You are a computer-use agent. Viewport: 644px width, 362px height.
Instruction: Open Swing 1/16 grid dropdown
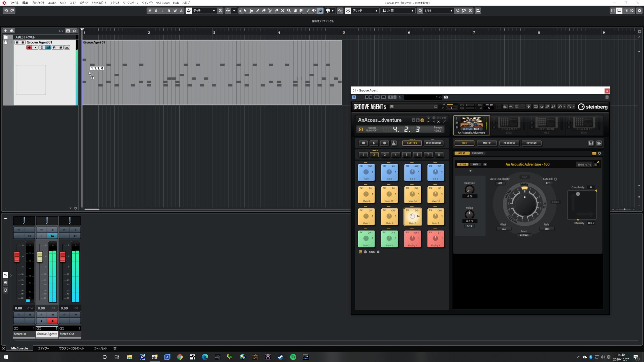click(x=469, y=226)
